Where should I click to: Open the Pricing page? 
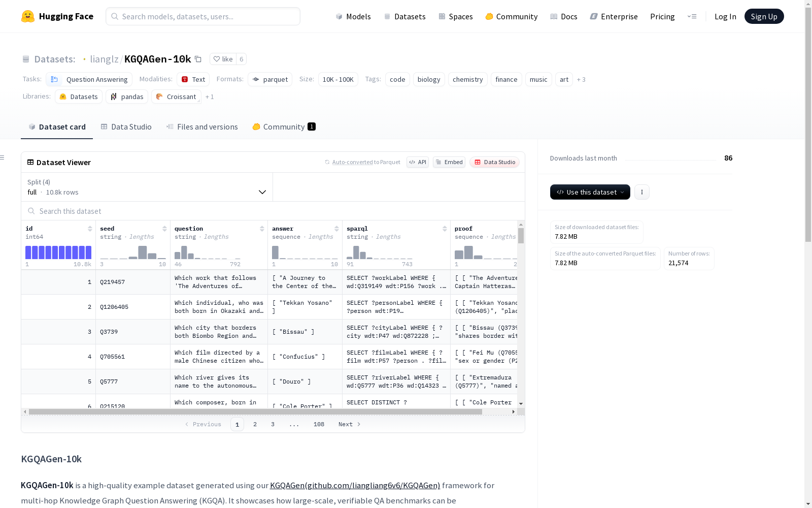[662, 16]
